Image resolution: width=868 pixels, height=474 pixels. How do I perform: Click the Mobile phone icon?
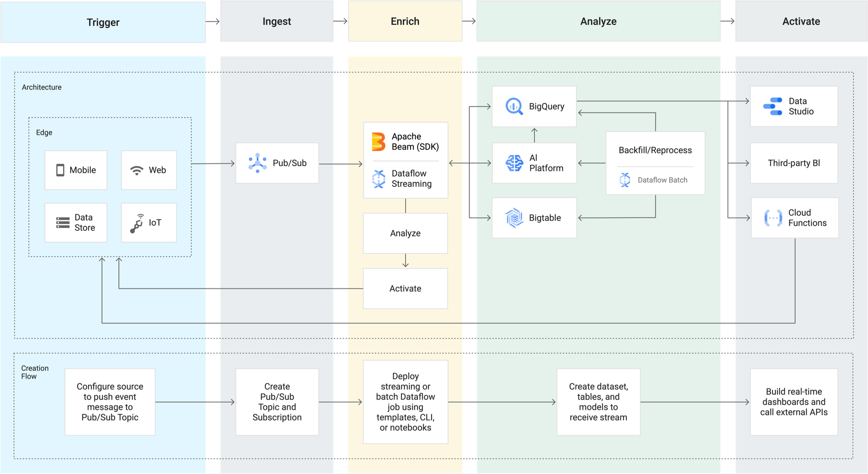pyautogui.click(x=60, y=170)
